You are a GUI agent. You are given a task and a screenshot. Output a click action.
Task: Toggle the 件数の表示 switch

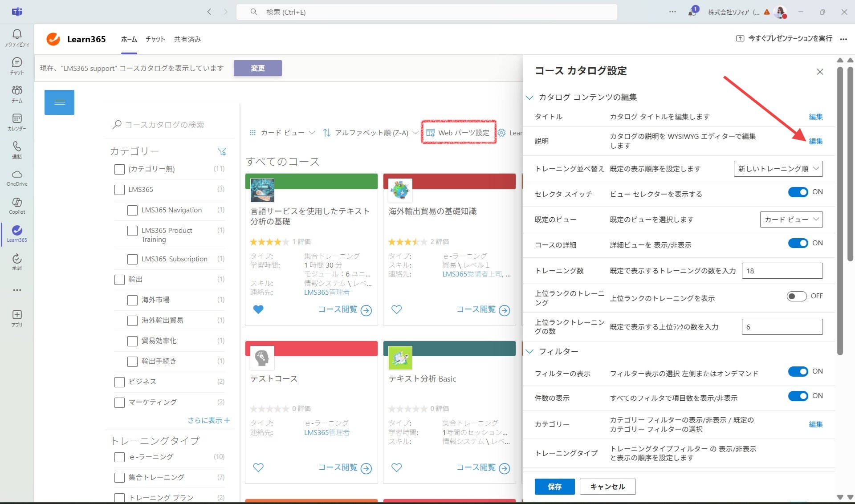pyautogui.click(x=798, y=396)
